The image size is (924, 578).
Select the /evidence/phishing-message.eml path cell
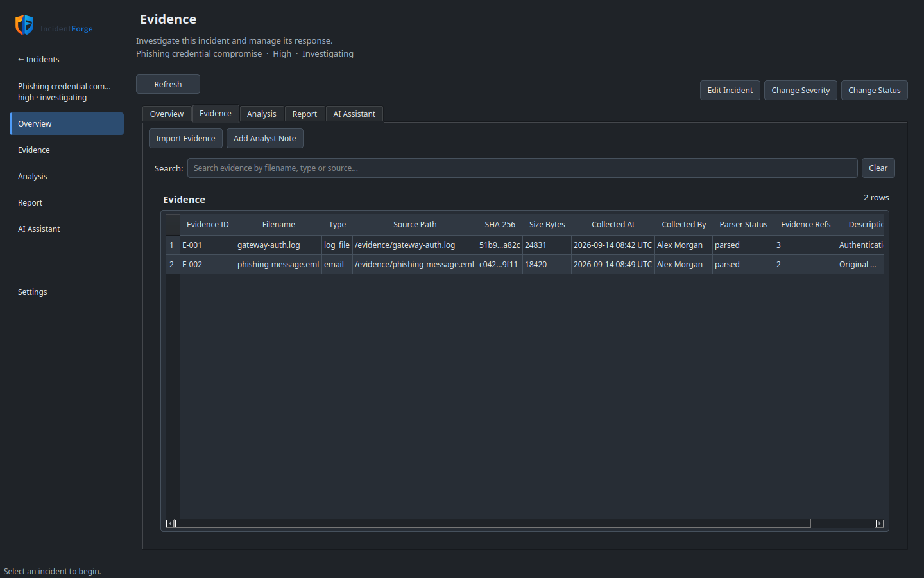[415, 264]
